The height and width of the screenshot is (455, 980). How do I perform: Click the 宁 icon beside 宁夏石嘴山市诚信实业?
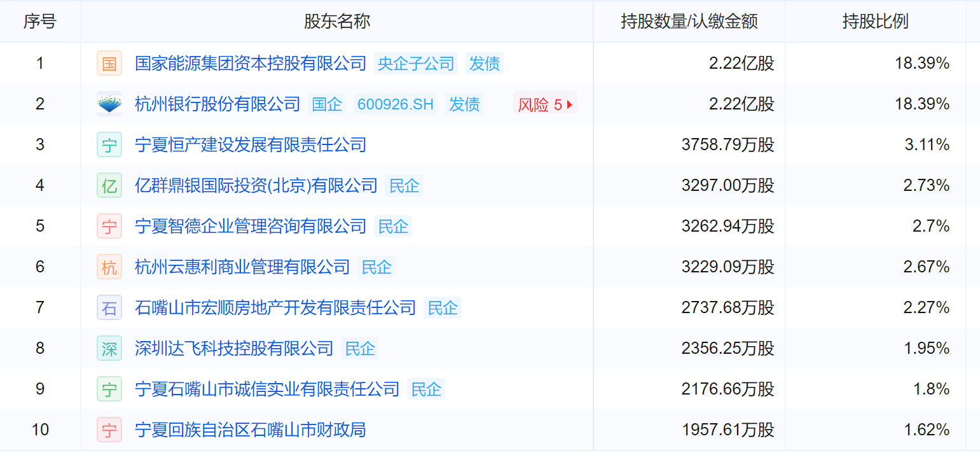tap(109, 389)
